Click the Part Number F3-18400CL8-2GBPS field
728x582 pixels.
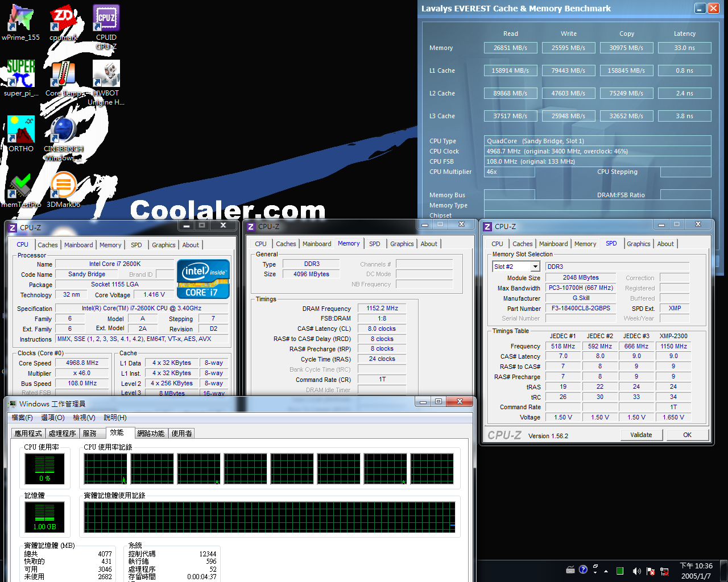[580, 309]
